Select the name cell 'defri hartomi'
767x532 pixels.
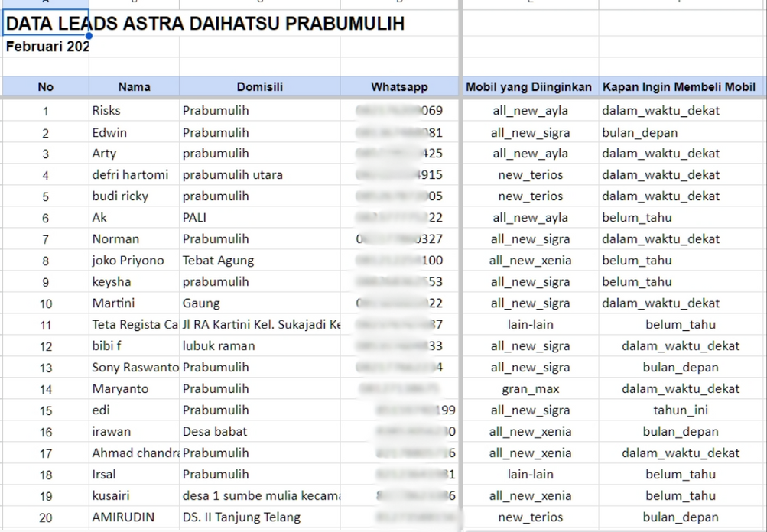pos(134,174)
